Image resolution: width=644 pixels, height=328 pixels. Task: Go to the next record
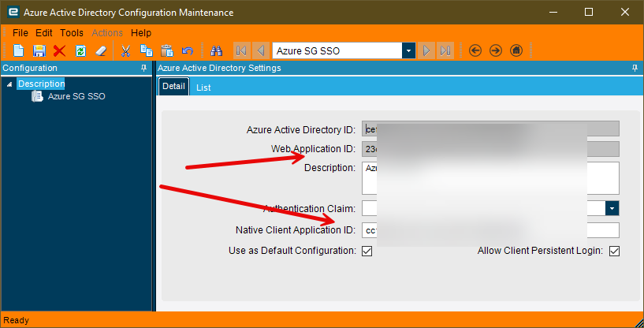(426, 50)
